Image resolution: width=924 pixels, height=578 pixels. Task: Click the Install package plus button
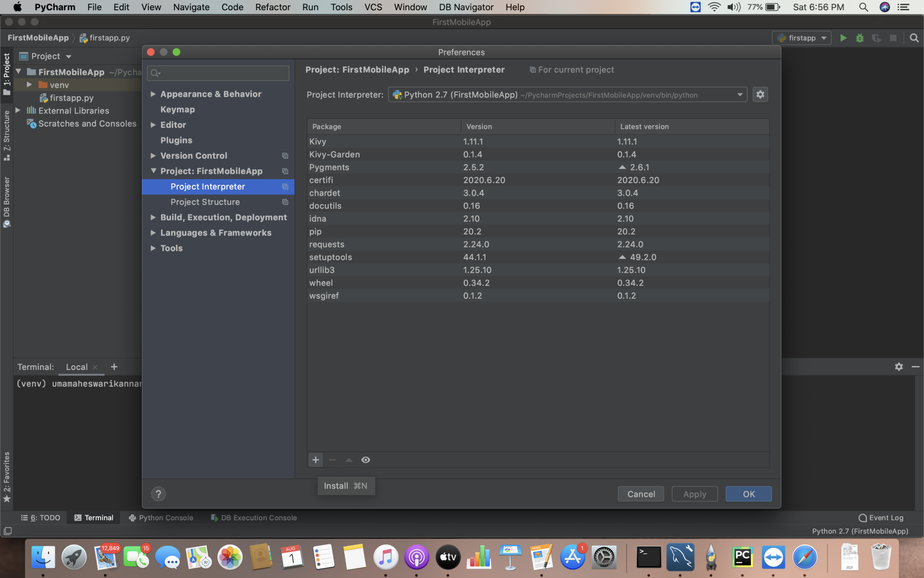click(x=316, y=460)
